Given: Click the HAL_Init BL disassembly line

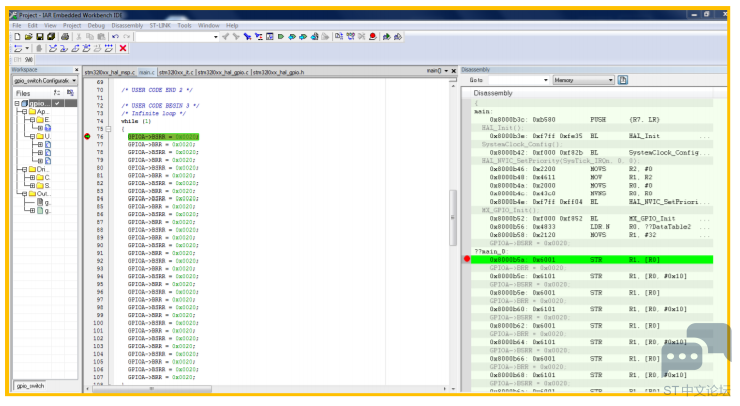Looking at the screenshot, I should 592,136.
